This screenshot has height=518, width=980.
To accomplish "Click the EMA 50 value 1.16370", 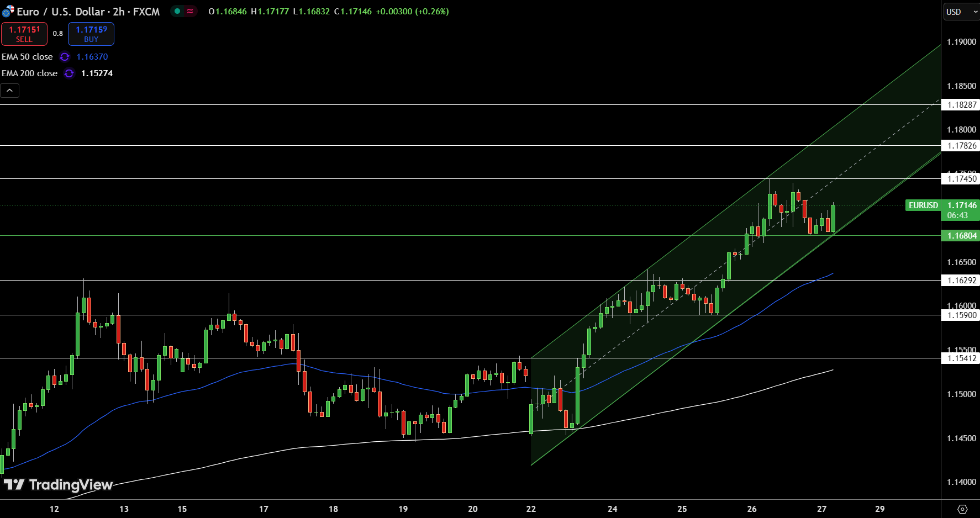I will [x=92, y=57].
